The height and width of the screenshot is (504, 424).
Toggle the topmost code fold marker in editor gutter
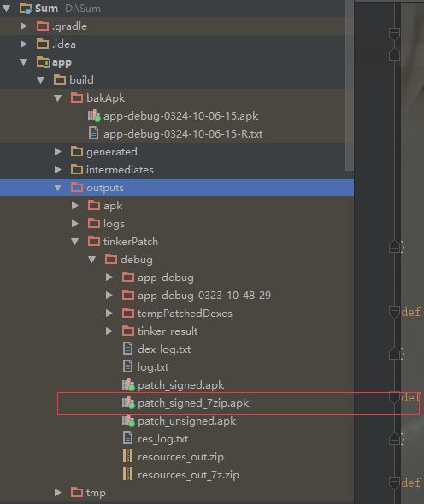pyautogui.click(x=394, y=34)
